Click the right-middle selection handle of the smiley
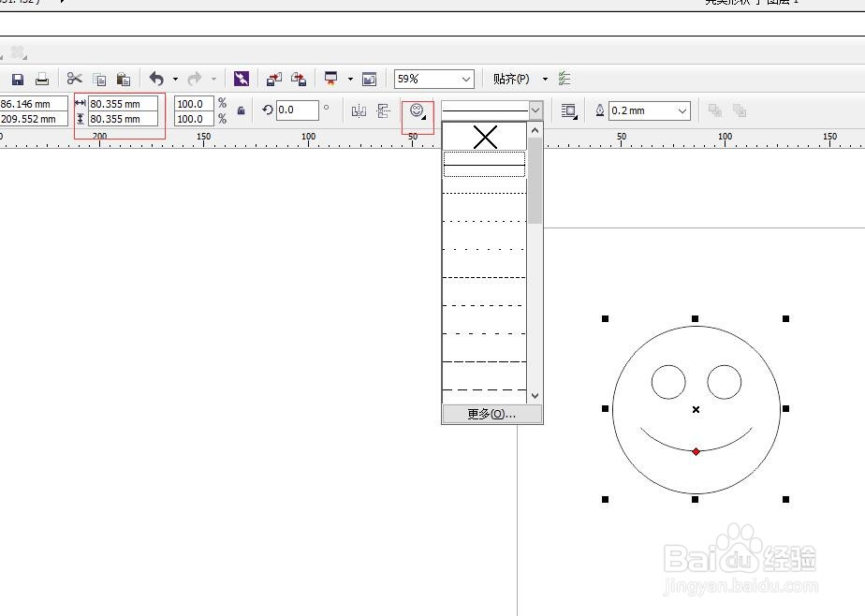Screen dimensions: 865x616 (785, 409)
